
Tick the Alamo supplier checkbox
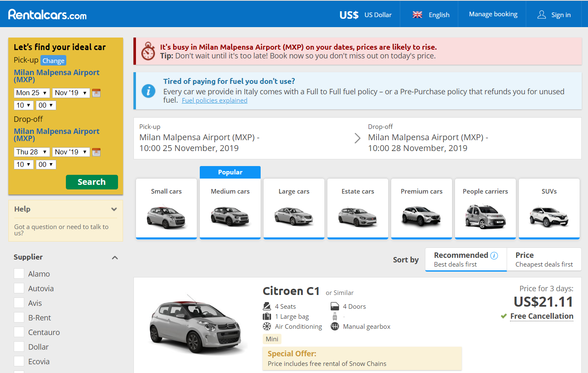[x=19, y=274]
